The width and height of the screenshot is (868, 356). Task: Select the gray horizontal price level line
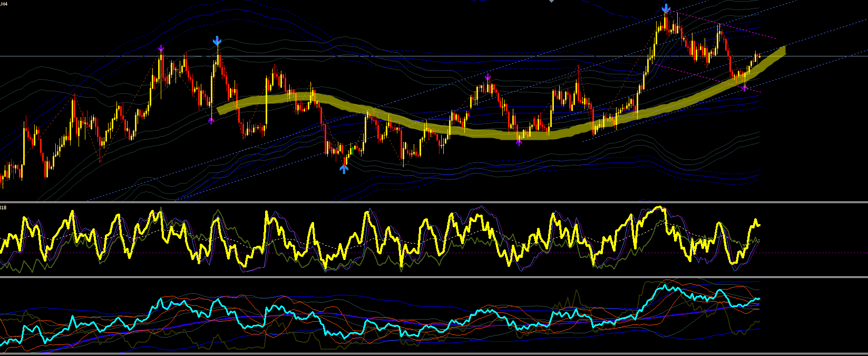pos(434,56)
